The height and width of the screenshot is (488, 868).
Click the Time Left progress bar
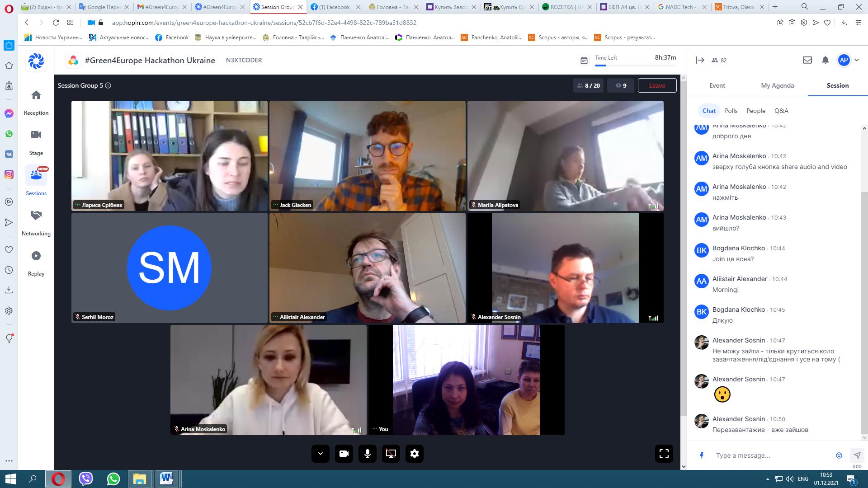[635, 66]
